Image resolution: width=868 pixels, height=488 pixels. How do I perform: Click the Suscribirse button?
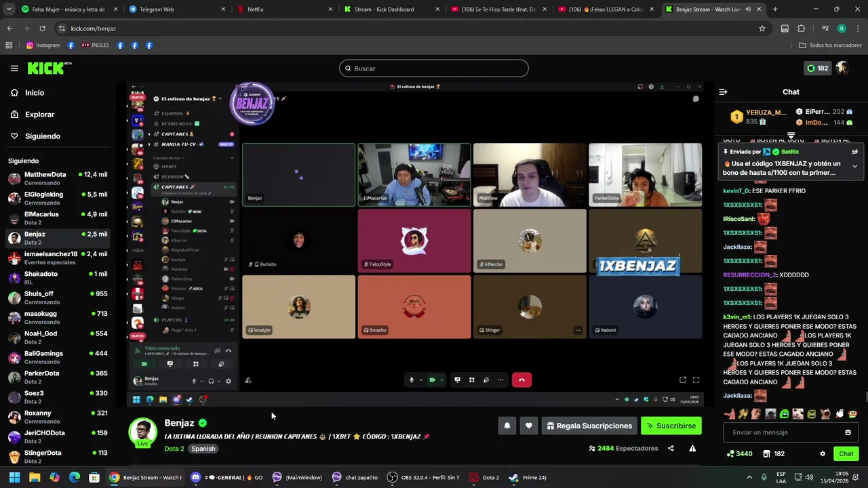[x=671, y=426]
